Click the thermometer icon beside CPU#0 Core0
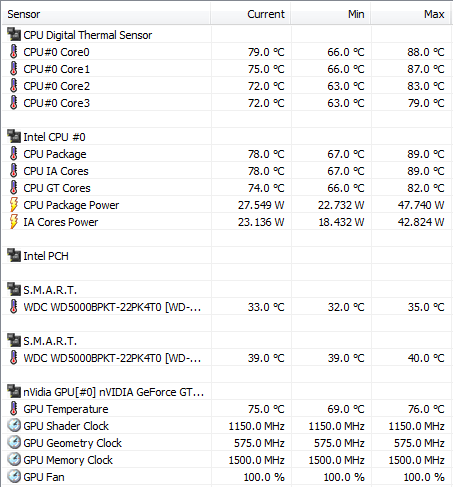The image size is (453, 487). [14, 52]
